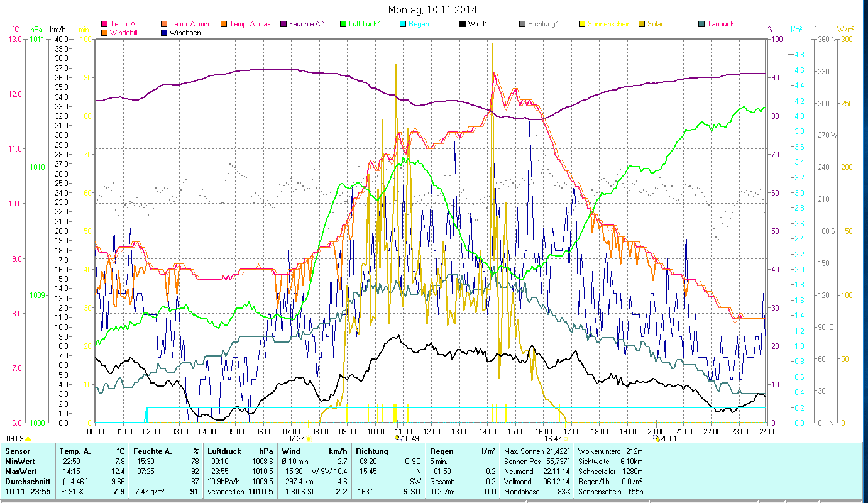The height and width of the screenshot is (503, 868).
Task: Select the marker labeled 10:49
Action: [397, 439]
